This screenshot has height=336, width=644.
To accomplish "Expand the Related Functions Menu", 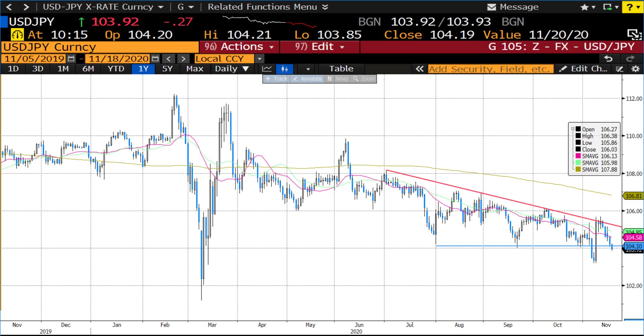I will pyautogui.click(x=268, y=7).
